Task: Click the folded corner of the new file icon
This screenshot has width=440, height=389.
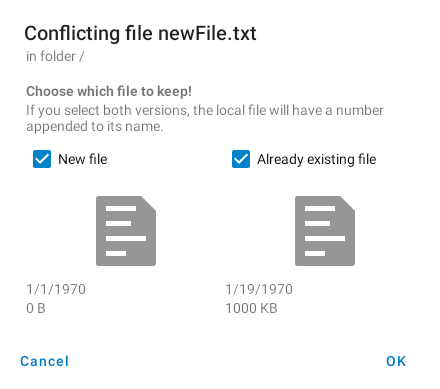Action: [149, 203]
